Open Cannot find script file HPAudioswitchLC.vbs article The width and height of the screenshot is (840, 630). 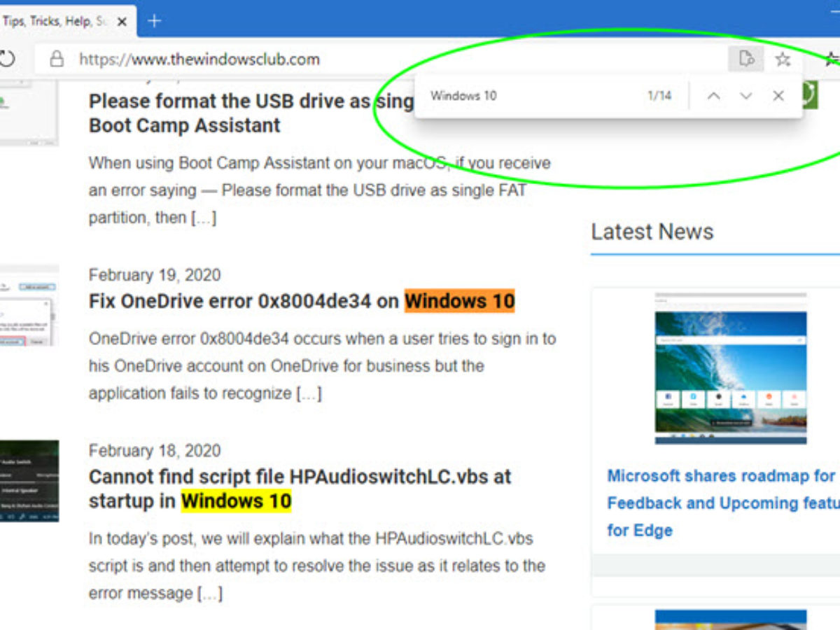(x=300, y=489)
